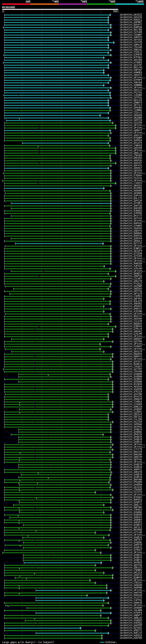Select hit label UniRef100_Q86LX2
Image resolution: width=146 pixels, height=644 pixels.
(131, 153)
